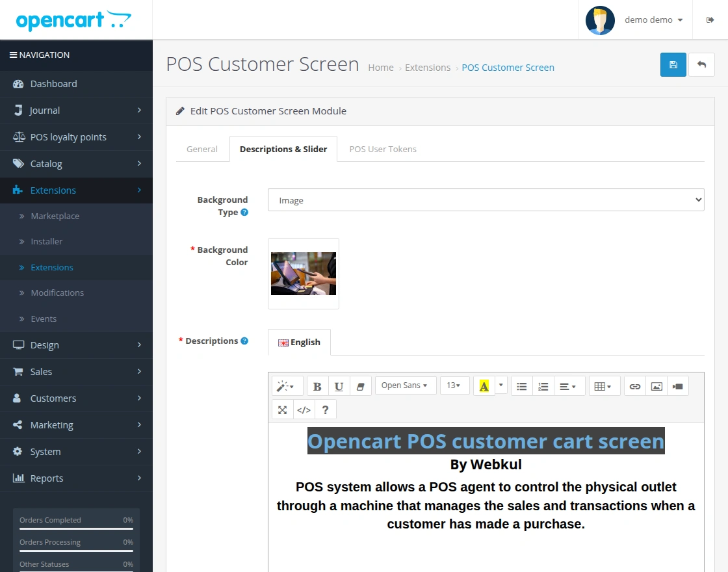Insert a video using the editor toolbar
Image resolution: width=728 pixels, height=572 pixels.
click(x=678, y=385)
